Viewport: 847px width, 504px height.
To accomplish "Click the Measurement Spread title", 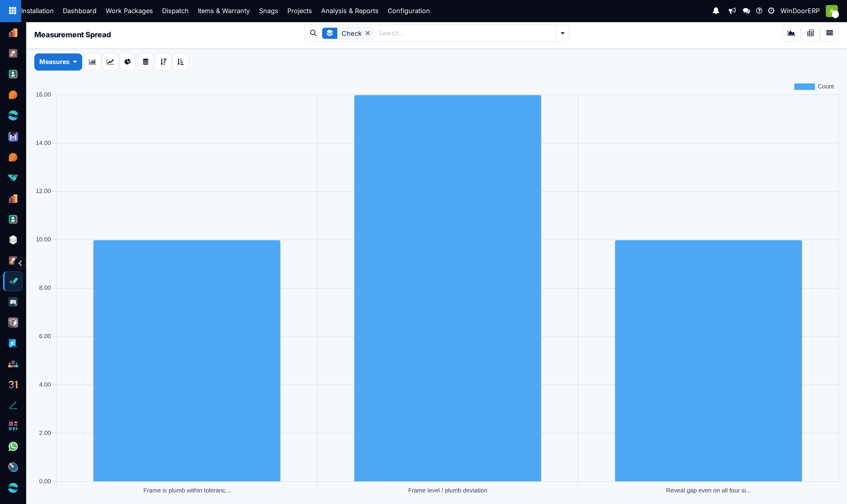I will (x=73, y=35).
